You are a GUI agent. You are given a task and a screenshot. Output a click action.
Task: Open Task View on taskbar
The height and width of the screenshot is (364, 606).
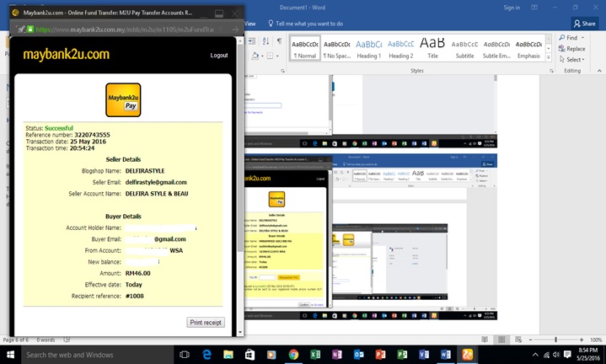pyautogui.click(x=185, y=355)
